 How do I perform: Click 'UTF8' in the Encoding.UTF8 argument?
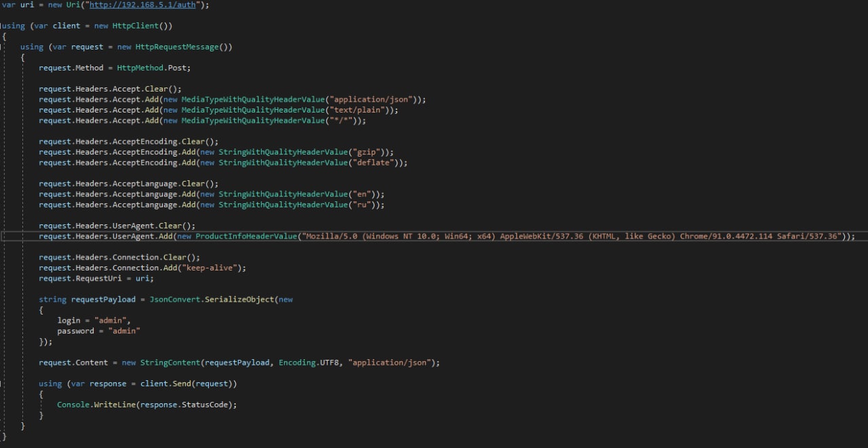click(330, 363)
